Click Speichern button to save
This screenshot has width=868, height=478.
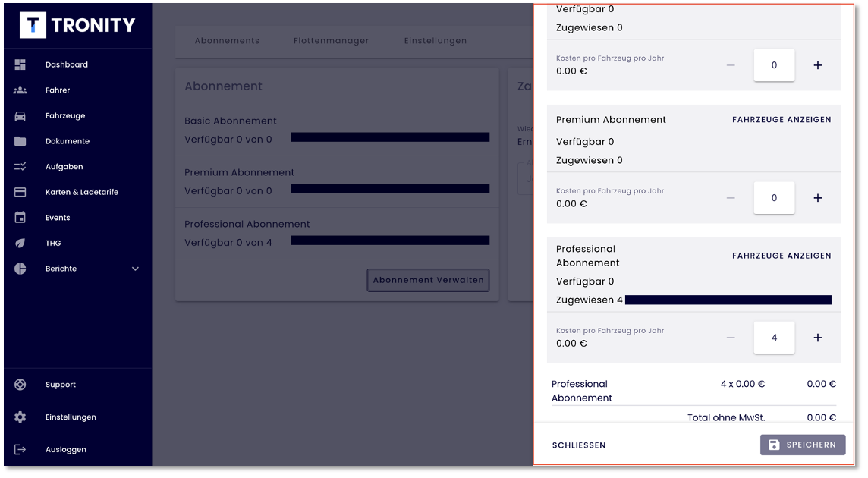802,445
